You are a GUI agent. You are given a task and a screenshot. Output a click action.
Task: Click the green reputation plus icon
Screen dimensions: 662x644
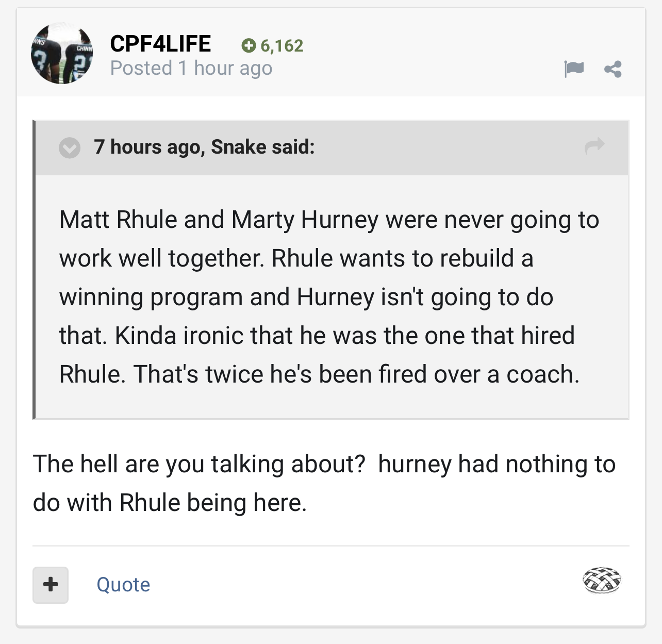[x=249, y=46]
